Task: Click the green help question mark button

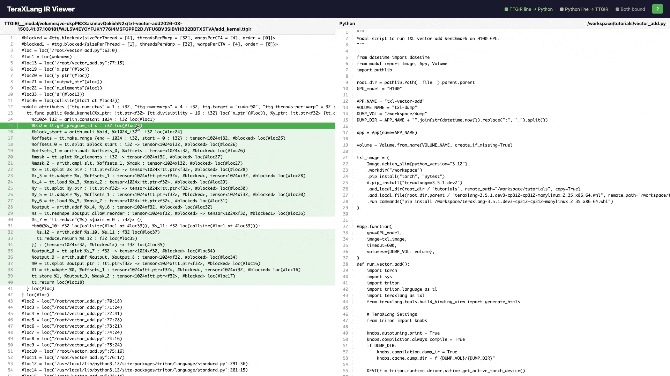Action: tap(657, 9)
